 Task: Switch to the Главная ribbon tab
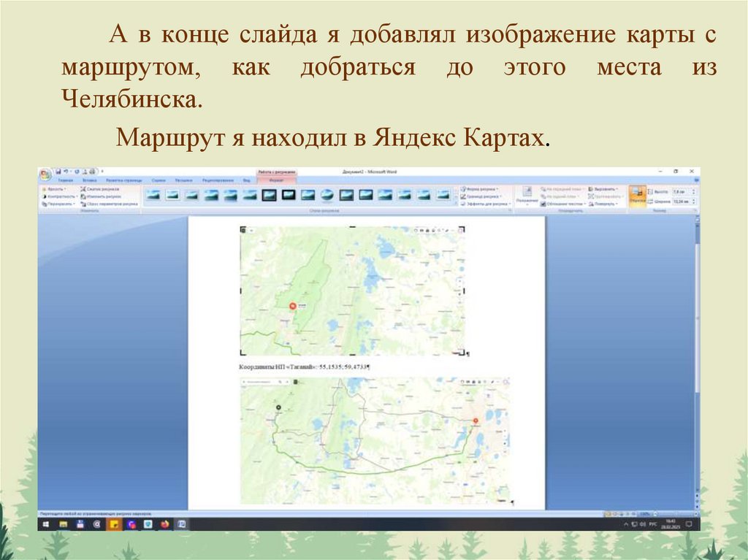pos(65,180)
